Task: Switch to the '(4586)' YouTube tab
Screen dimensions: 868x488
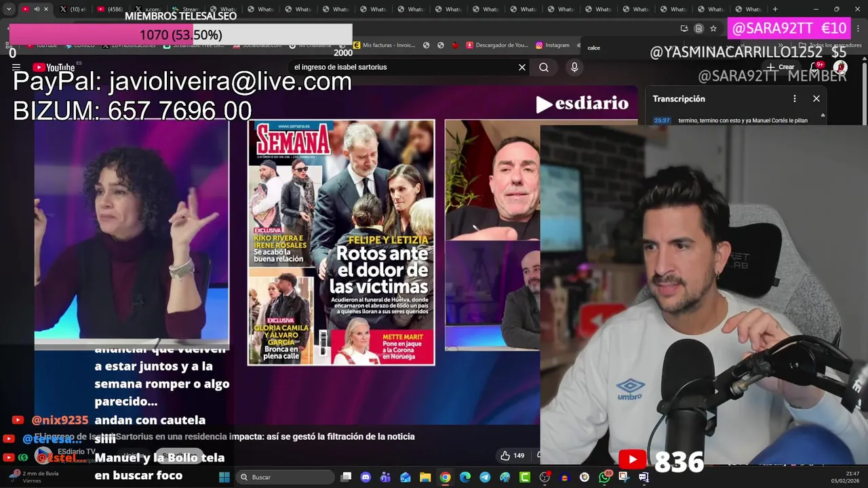Action: tap(110, 9)
